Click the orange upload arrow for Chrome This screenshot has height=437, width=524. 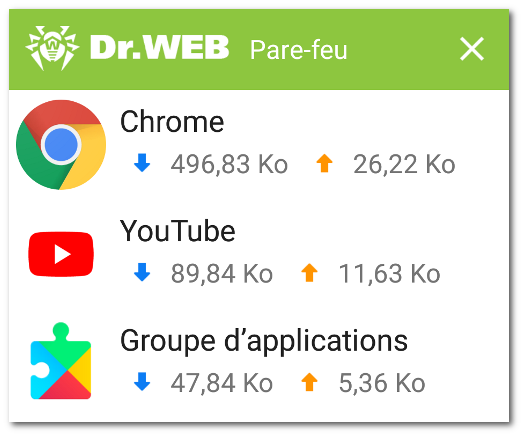pyautogui.click(x=324, y=163)
